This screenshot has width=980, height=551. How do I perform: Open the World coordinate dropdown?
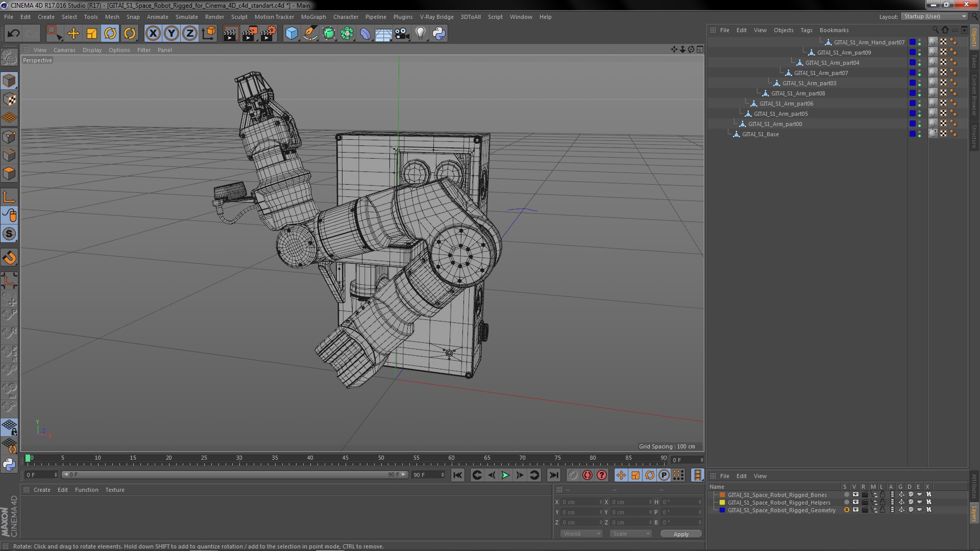click(581, 534)
